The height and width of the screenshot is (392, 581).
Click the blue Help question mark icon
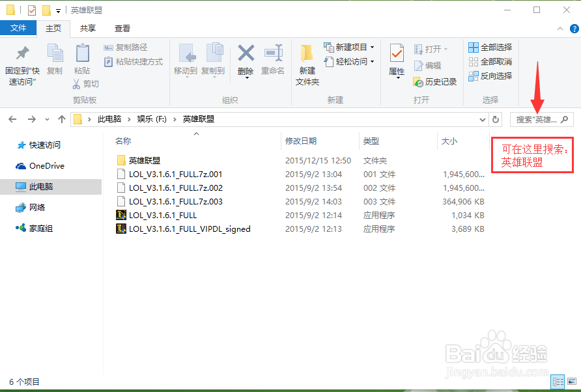[x=574, y=29]
